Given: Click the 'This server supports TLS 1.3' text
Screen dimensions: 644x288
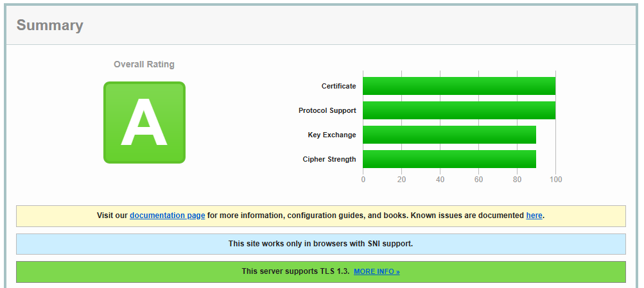Looking at the screenshot, I should [x=295, y=271].
